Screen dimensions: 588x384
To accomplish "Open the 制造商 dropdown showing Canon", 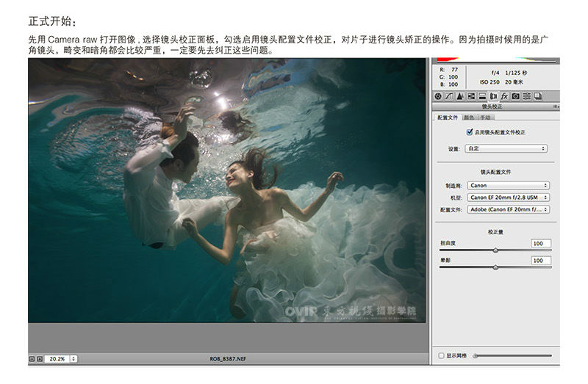I will pyautogui.click(x=509, y=186).
